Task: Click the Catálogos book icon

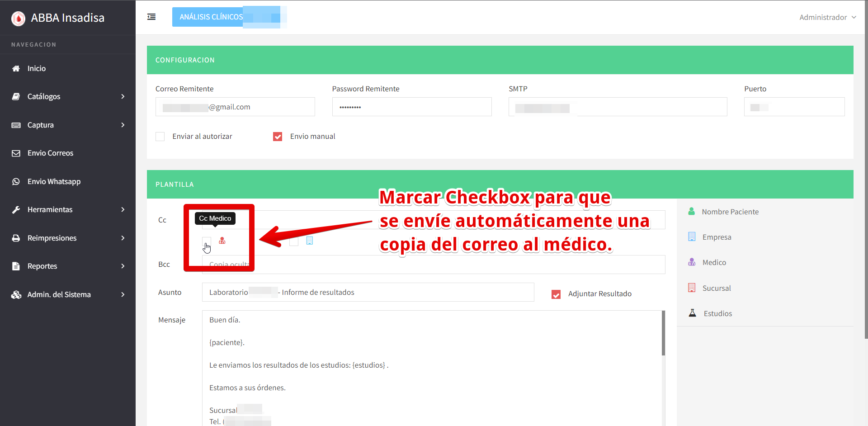Action: click(x=16, y=97)
